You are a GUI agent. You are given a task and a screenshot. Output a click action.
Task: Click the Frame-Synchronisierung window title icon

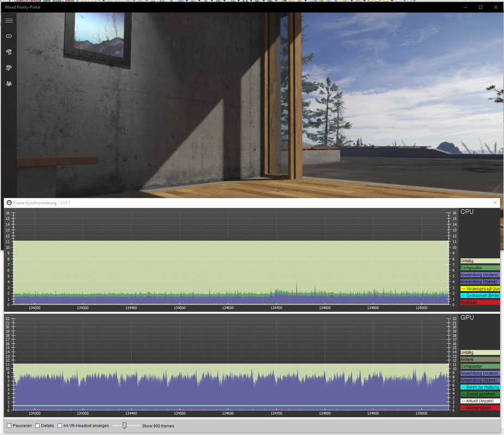click(x=9, y=203)
